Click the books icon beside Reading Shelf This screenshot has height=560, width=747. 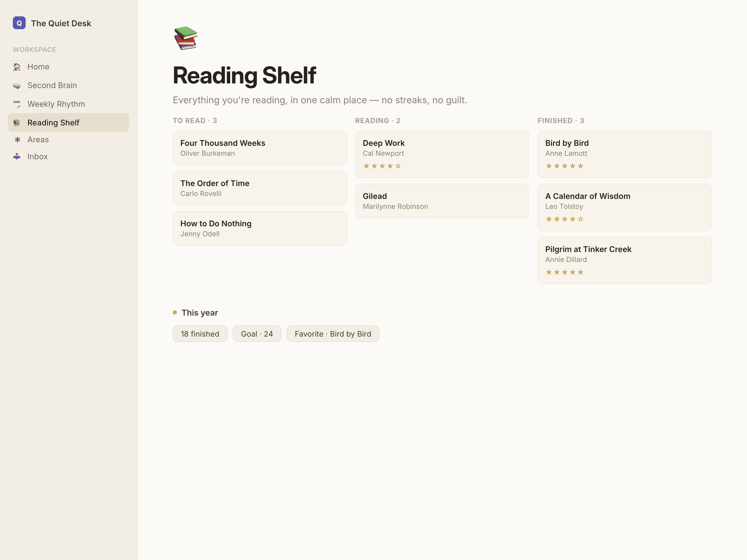[x=17, y=123]
